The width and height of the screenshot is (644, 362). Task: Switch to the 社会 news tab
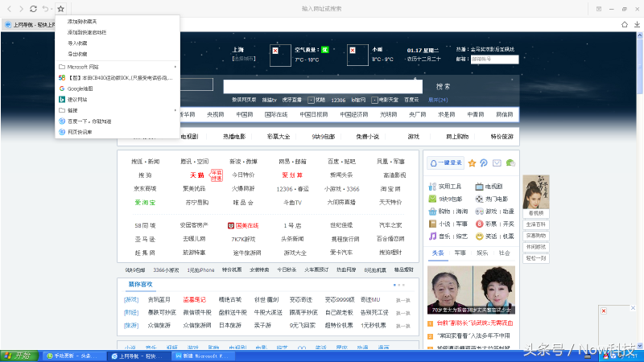pyautogui.click(x=505, y=253)
